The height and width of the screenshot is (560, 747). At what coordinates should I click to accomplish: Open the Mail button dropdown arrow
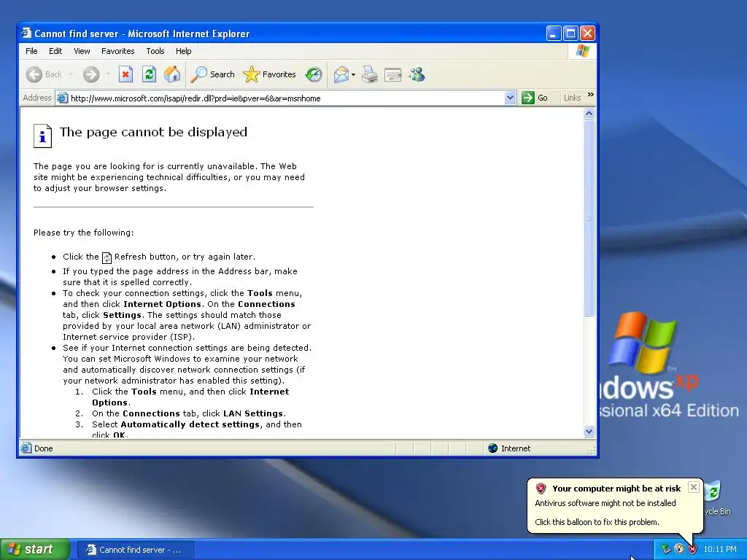pyautogui.click(x=353, y=74)
